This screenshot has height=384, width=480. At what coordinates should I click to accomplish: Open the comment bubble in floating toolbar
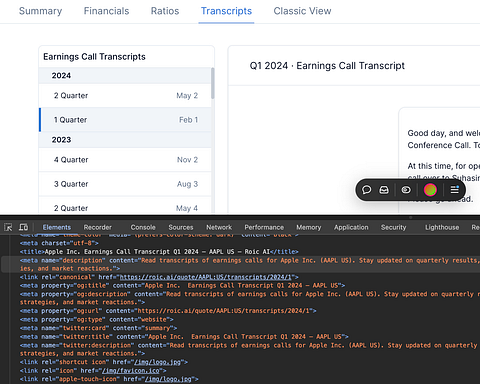(367, 190)
